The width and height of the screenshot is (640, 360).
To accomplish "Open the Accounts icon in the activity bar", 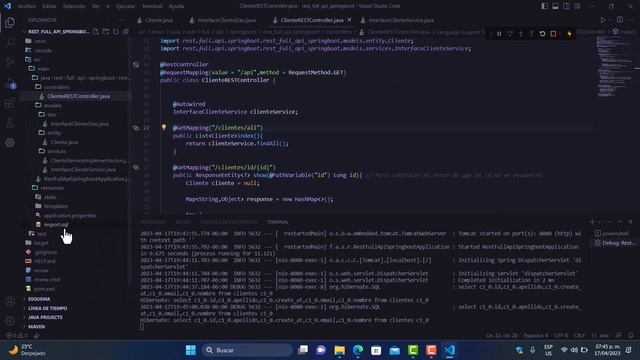I will tap(10, 301).
